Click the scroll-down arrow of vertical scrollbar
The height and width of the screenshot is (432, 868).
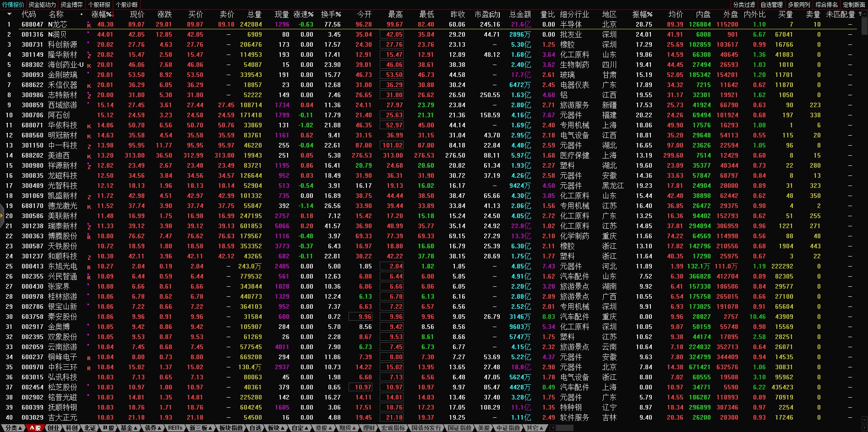[x=864, y=420]
